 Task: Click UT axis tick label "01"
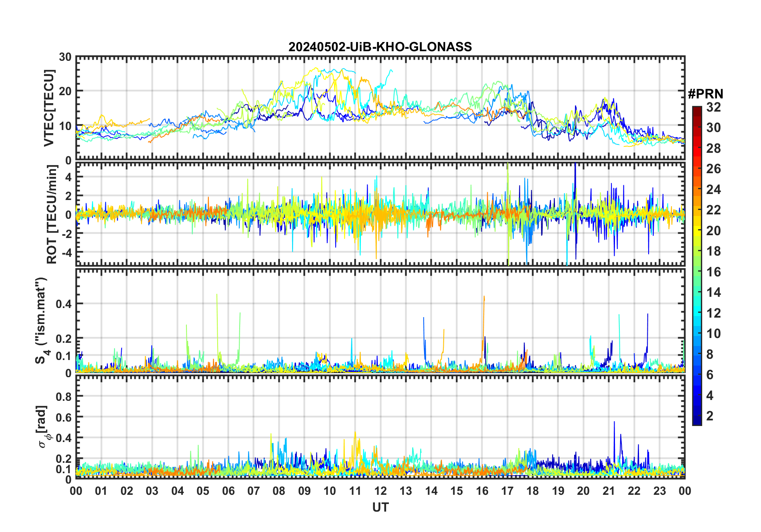(101, 491)
